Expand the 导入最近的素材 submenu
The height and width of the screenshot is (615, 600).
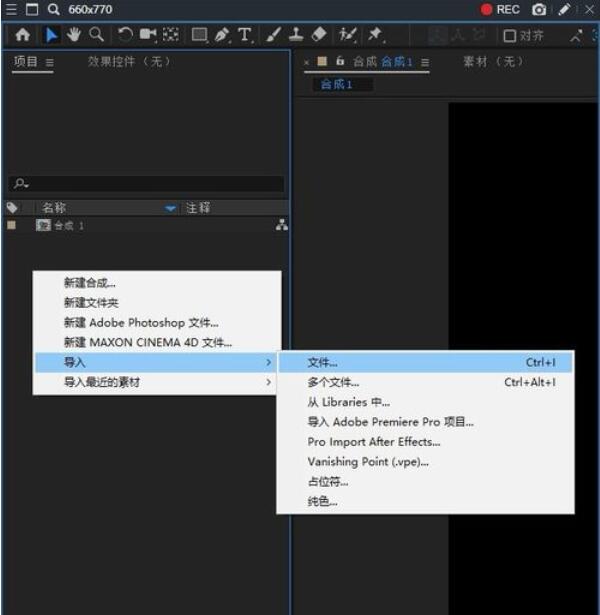[x=157, y=382]
